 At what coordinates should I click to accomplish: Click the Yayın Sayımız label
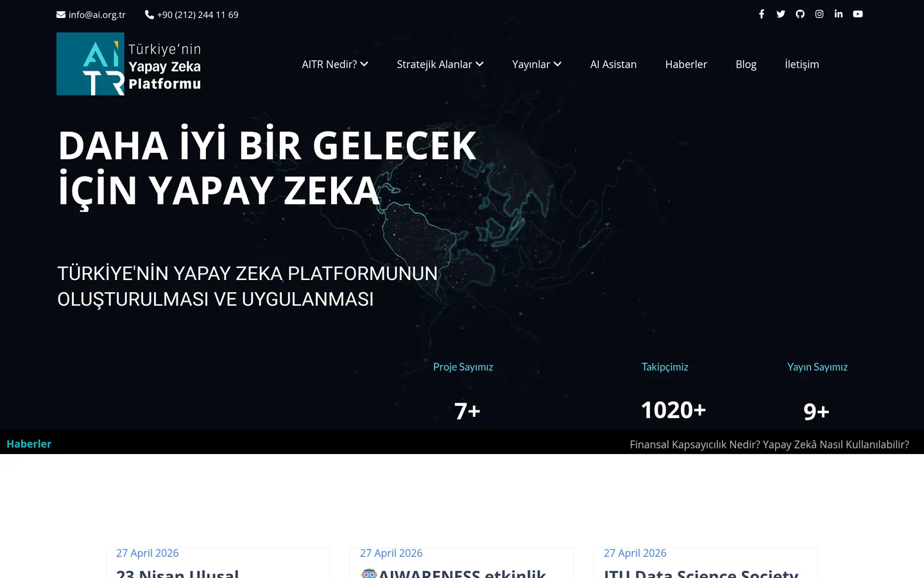(817, 367)
